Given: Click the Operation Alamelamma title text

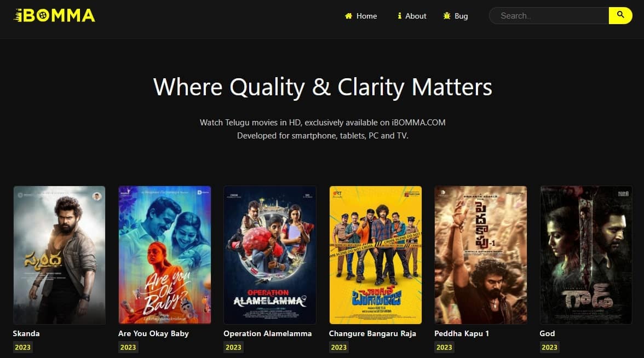Looking at the screenshot, I should (x=267, y=333).
